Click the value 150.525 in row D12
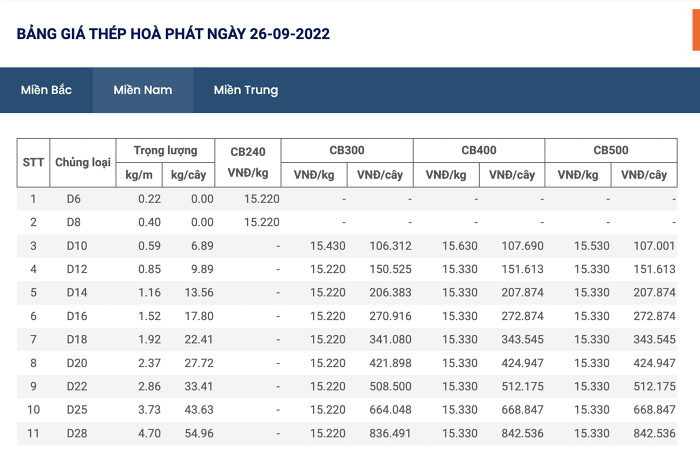The image size is (700, 454). (x=390, y=269)
